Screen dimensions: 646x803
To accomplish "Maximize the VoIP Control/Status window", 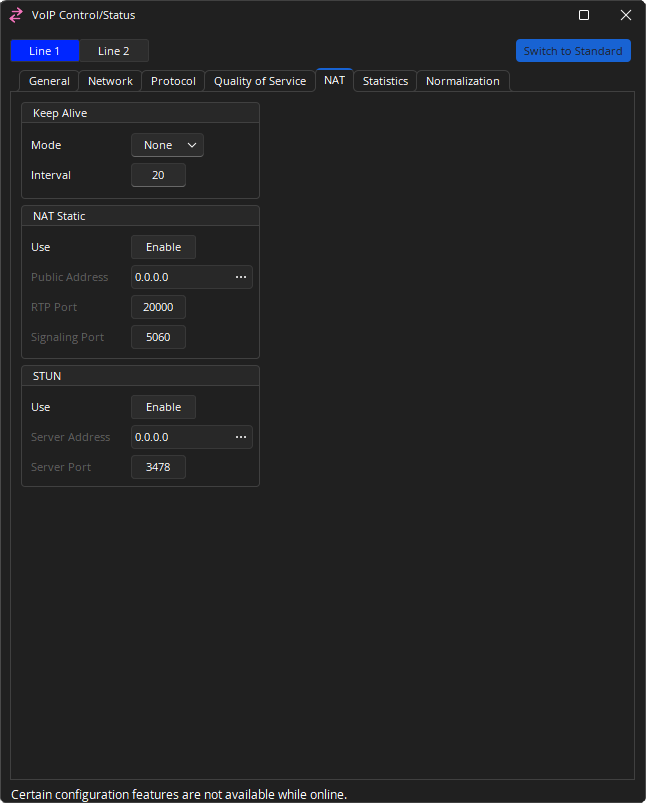I will click(584, 15).
